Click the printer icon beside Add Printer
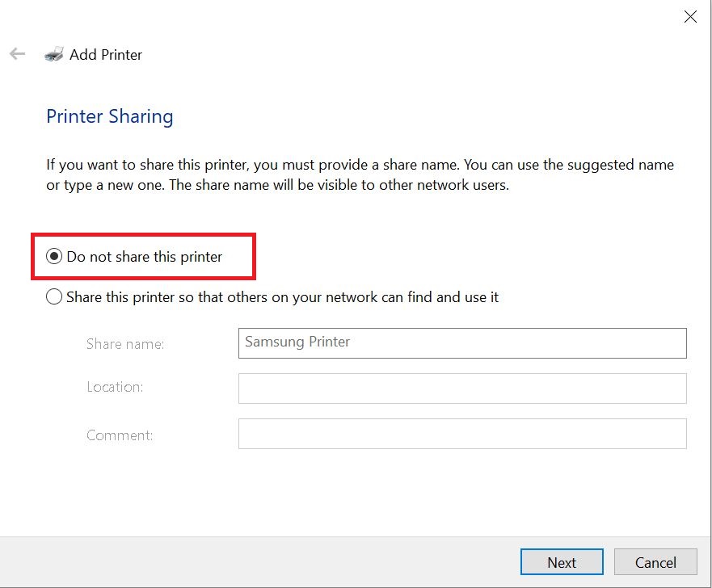 53,55
